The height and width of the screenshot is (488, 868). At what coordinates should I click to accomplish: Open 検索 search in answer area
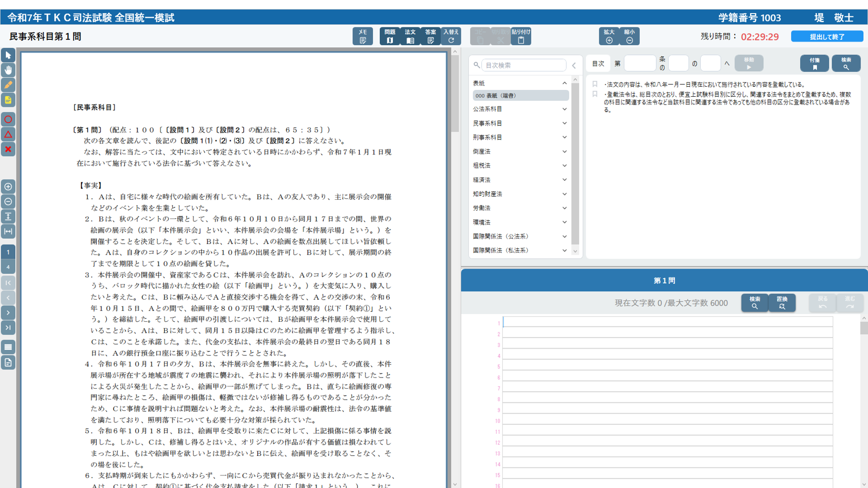coord(754,303)
